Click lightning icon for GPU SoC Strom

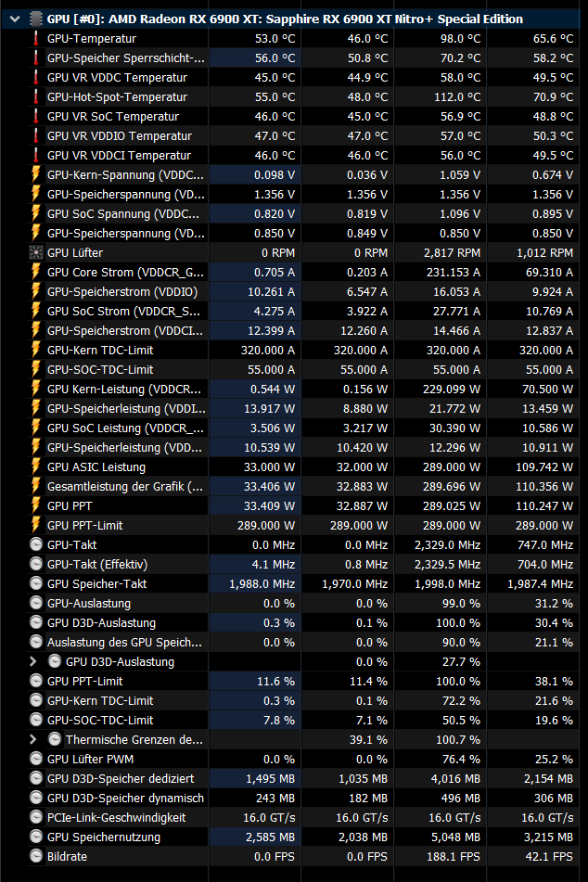pyautogui.click(x=36, y=311)
